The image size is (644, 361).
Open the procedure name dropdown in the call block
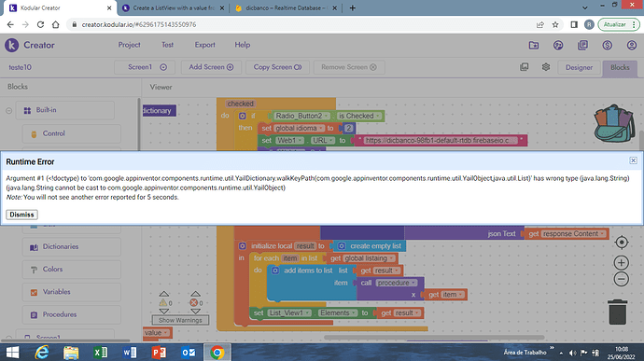coord(413,283)
